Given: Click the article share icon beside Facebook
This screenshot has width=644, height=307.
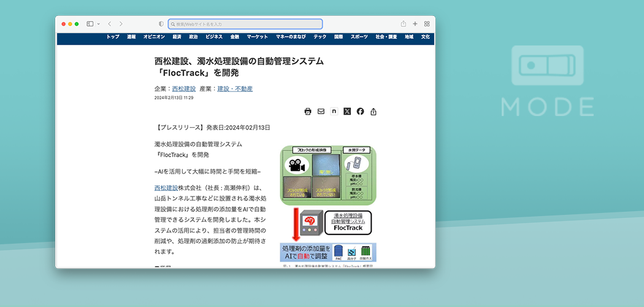Looking at the screenshot, I should pos(374,112).
